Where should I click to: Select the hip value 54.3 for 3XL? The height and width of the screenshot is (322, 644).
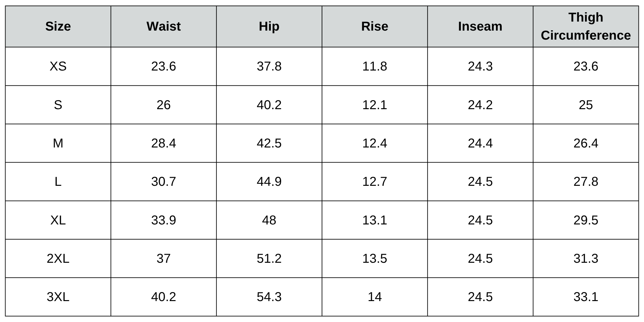point(269,297)
